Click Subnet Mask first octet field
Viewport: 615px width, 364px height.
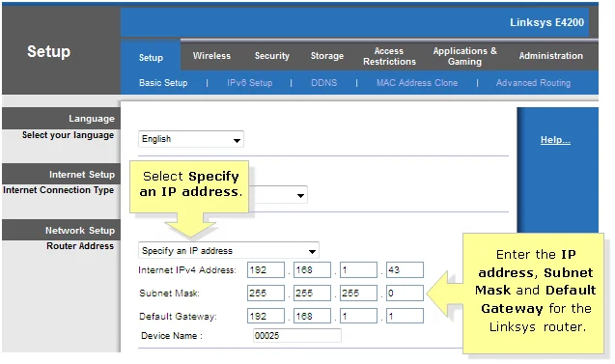(x=266, y=293)
